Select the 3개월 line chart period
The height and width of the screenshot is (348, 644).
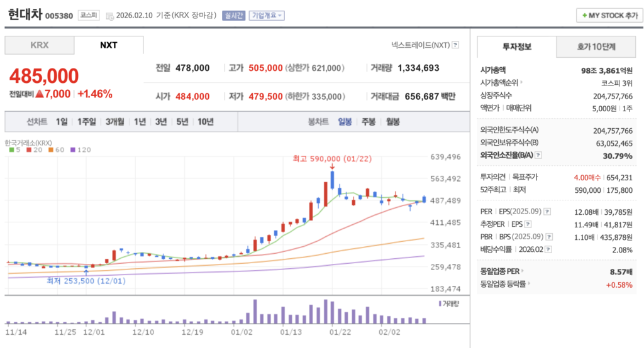pos(114,122)
